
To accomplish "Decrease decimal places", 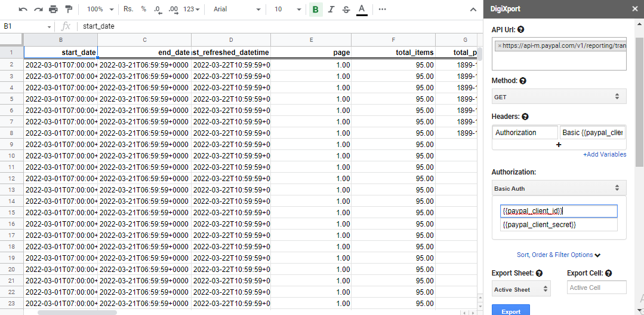I will [x=158, y=9].
